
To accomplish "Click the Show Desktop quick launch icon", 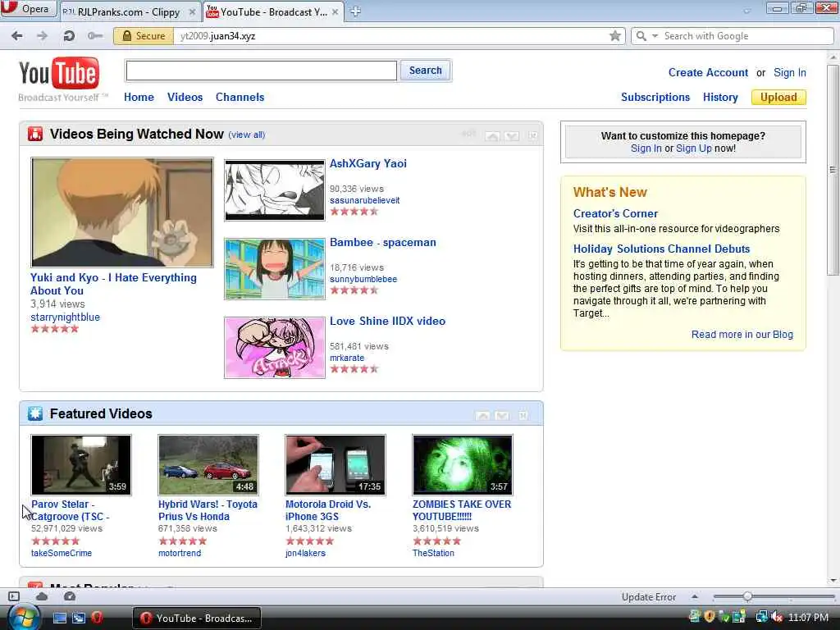I will pyautogui.click(x=59, y=618).
